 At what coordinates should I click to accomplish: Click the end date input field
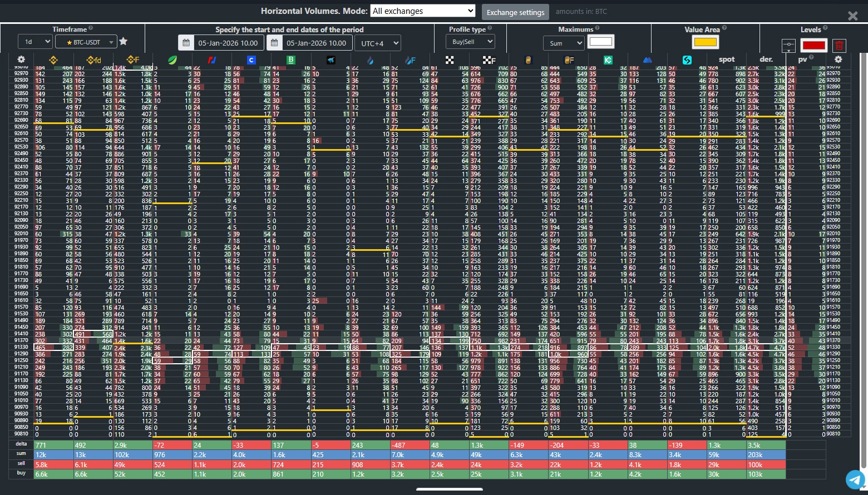pos(316,43)
